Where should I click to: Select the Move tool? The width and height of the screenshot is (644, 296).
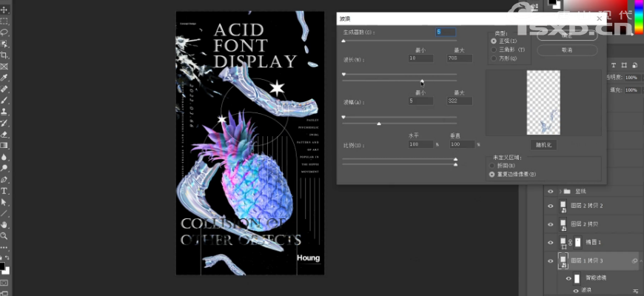point(4,10)
